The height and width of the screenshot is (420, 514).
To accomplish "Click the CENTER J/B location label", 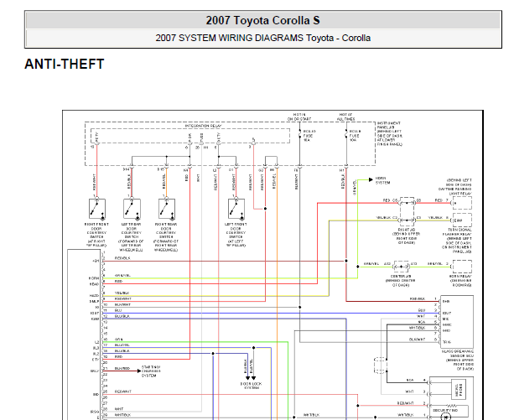I will (401, 281).
